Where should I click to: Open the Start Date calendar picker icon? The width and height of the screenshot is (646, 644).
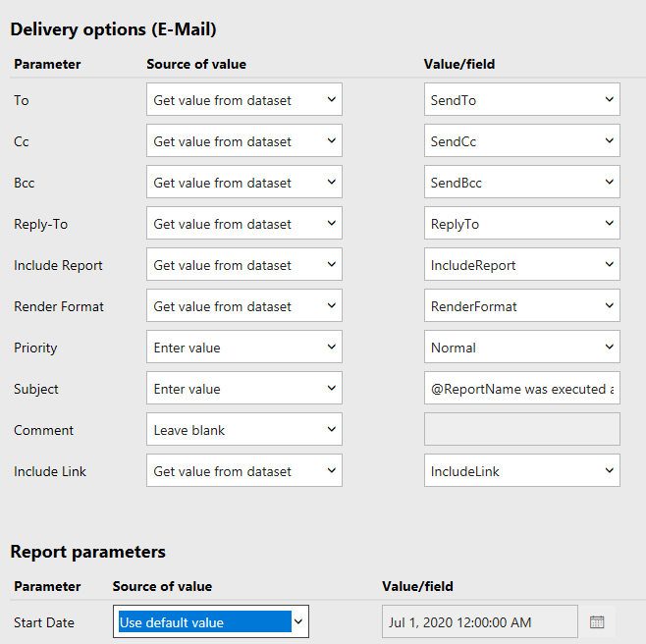coord(597,622)
